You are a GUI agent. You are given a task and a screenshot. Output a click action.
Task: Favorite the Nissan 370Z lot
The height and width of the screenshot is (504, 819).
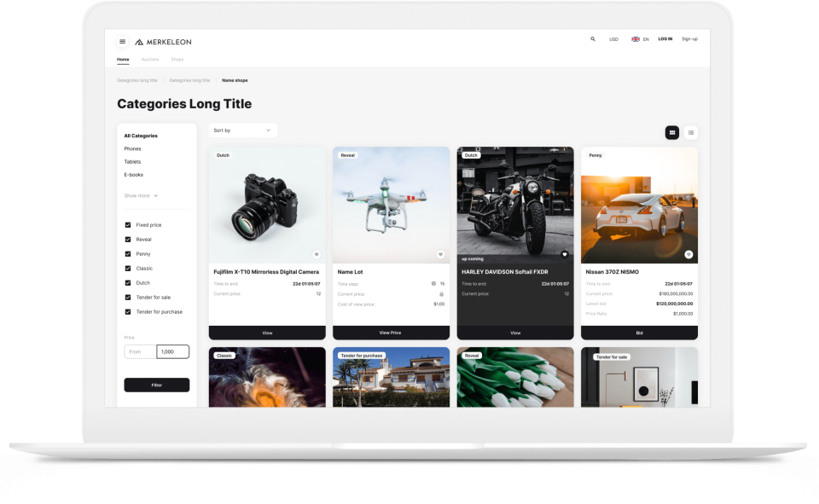[688, 254]
